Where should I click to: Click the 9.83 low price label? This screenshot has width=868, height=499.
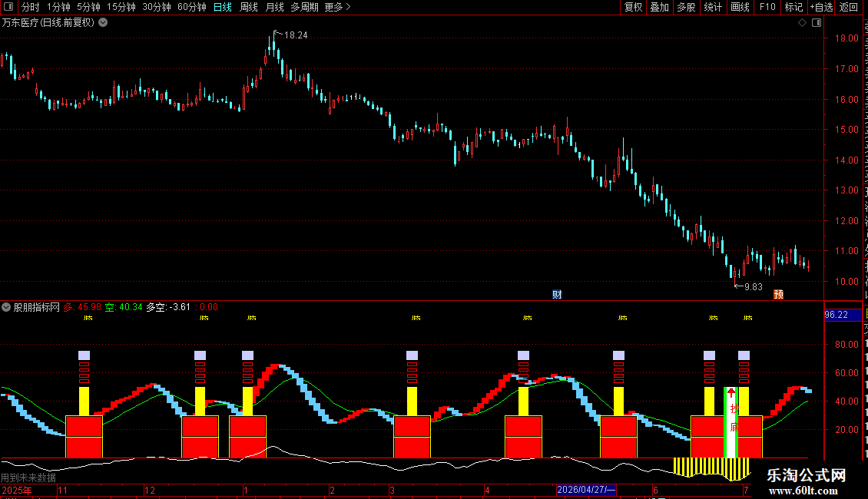pos(754,286)
